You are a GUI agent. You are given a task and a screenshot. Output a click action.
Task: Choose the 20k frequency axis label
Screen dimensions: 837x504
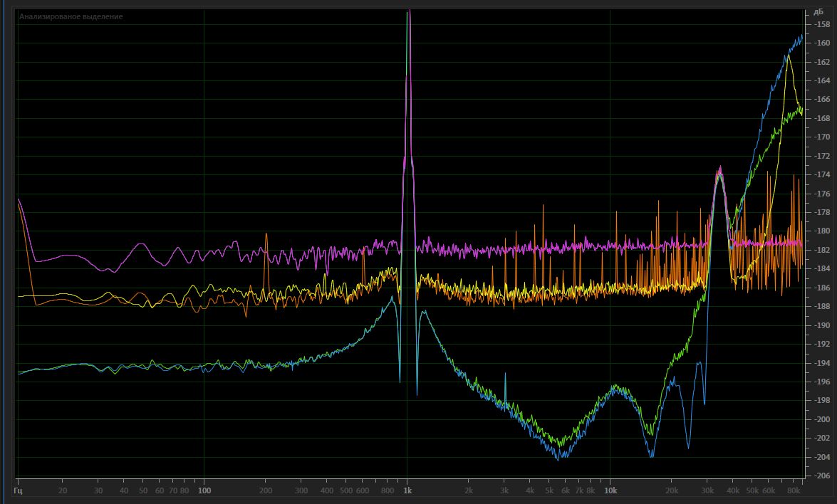pos(672,490)
